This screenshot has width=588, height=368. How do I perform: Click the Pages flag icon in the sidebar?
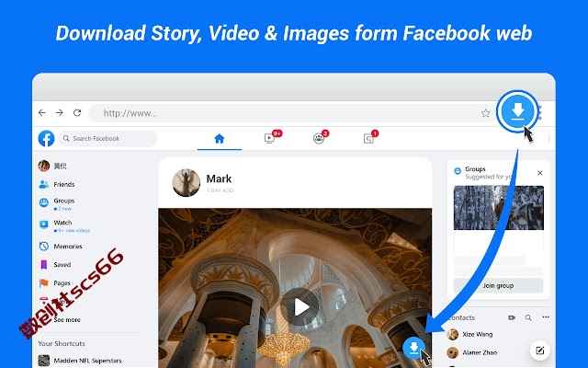click(x=44, y=283)
